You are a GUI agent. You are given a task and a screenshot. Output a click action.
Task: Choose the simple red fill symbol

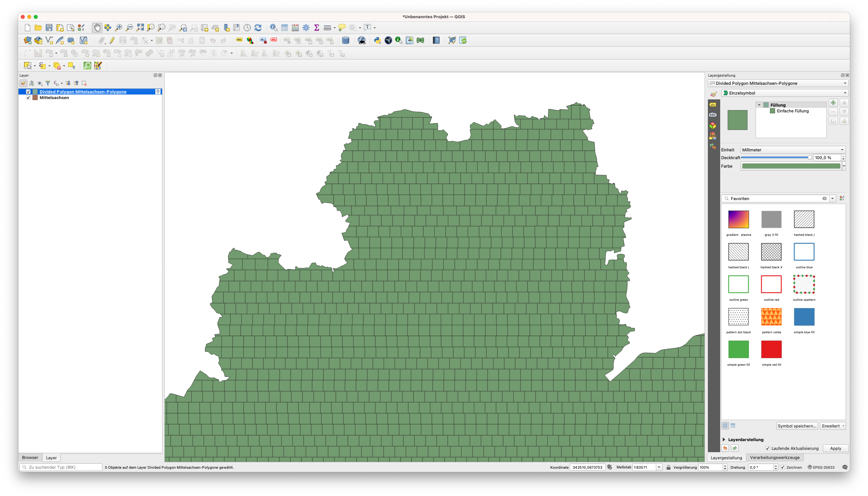click(x=771, y=349)
